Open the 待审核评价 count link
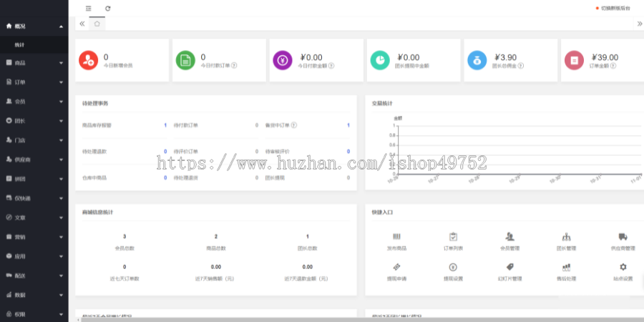Screen dimensions: 644x322 (348, 152)
